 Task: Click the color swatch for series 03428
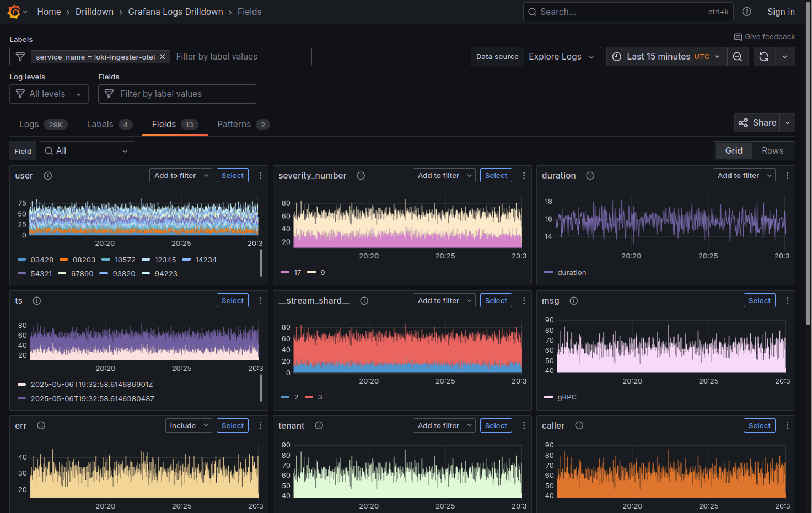[22, 260]
